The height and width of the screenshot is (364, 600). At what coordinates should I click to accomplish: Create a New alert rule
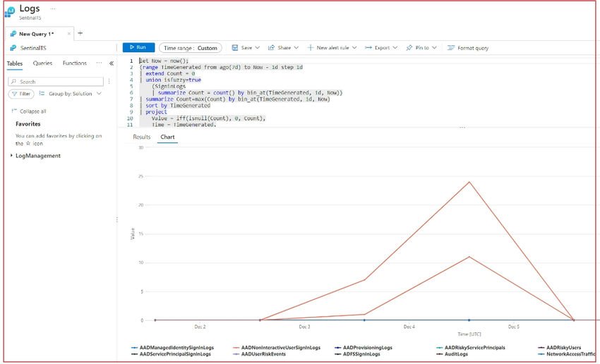pyautogui.click(x=332, y=48)
